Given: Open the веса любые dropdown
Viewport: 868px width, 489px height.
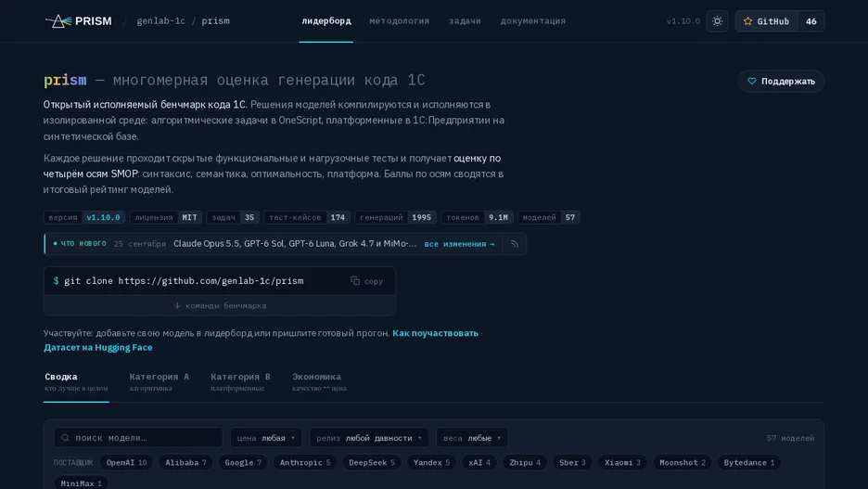Looking at the screenshot, I should (x=472, y=437).
